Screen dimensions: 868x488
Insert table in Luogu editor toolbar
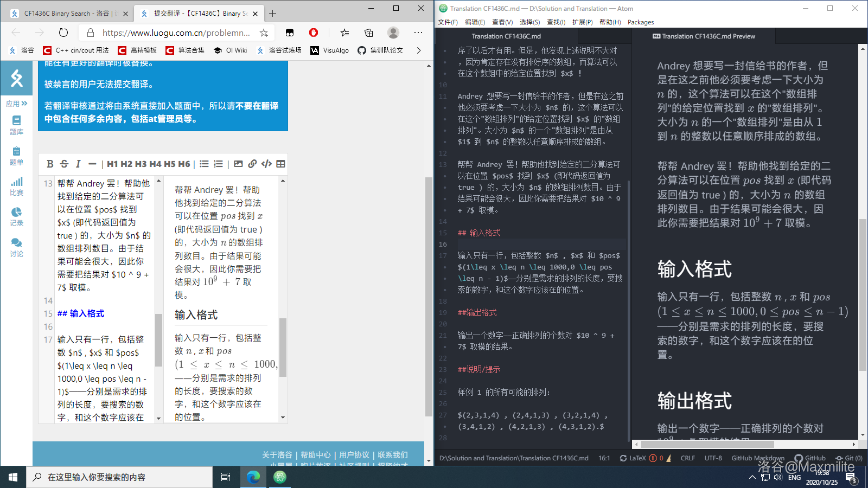click(x=280, y=164)
